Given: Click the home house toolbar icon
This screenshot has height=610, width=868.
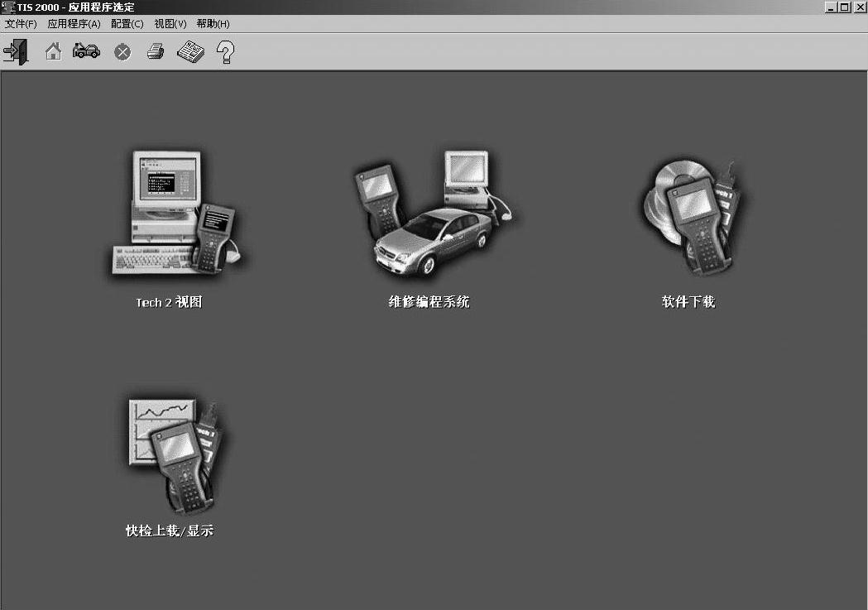Looking at the screenshot, I should tap(53, 52).
